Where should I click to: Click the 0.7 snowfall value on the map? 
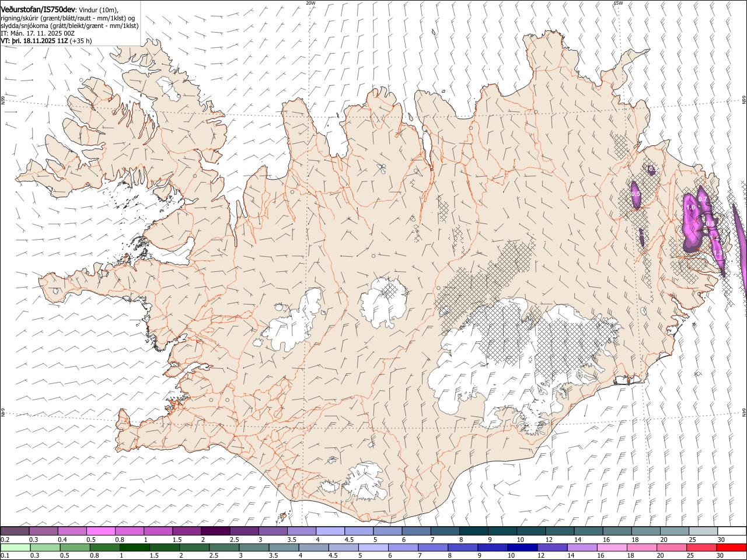point(703,199)
